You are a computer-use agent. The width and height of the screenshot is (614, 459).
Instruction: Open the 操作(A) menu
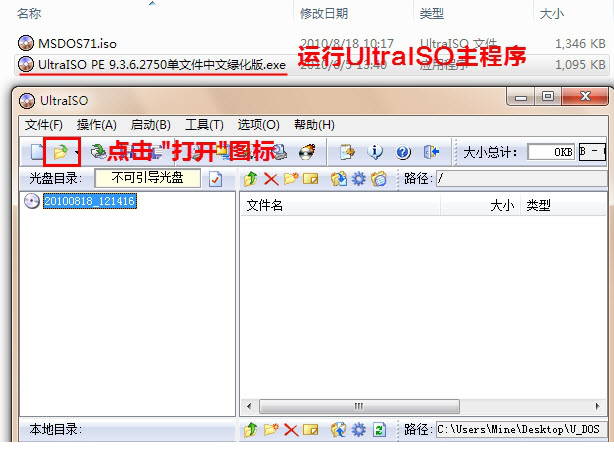click(x=97, y=125)
